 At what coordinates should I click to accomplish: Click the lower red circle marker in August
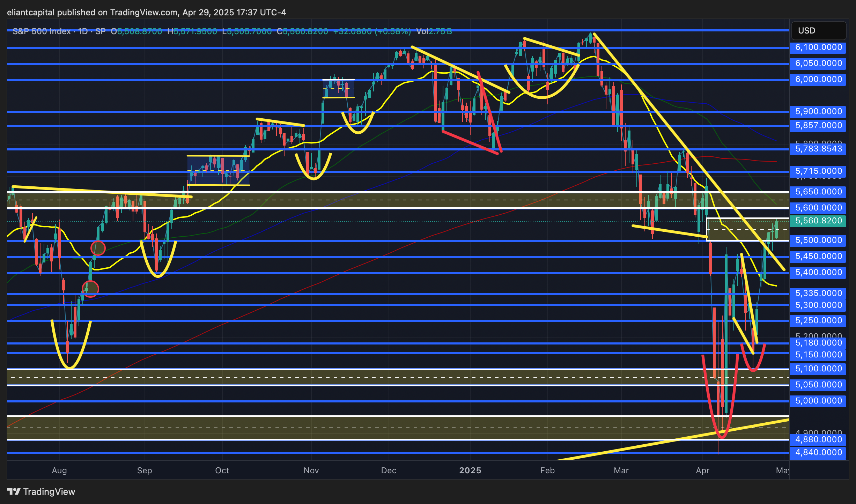[90, 289]
